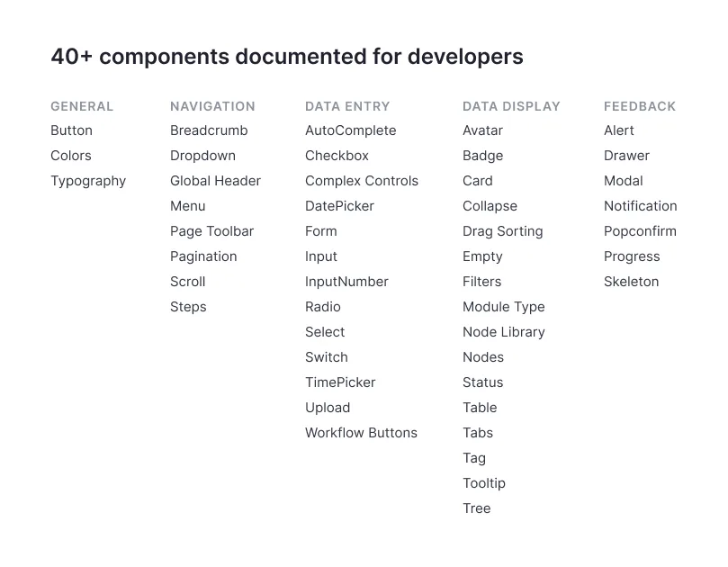
Task: Open the Colors component page
Action: coord(71,156)
